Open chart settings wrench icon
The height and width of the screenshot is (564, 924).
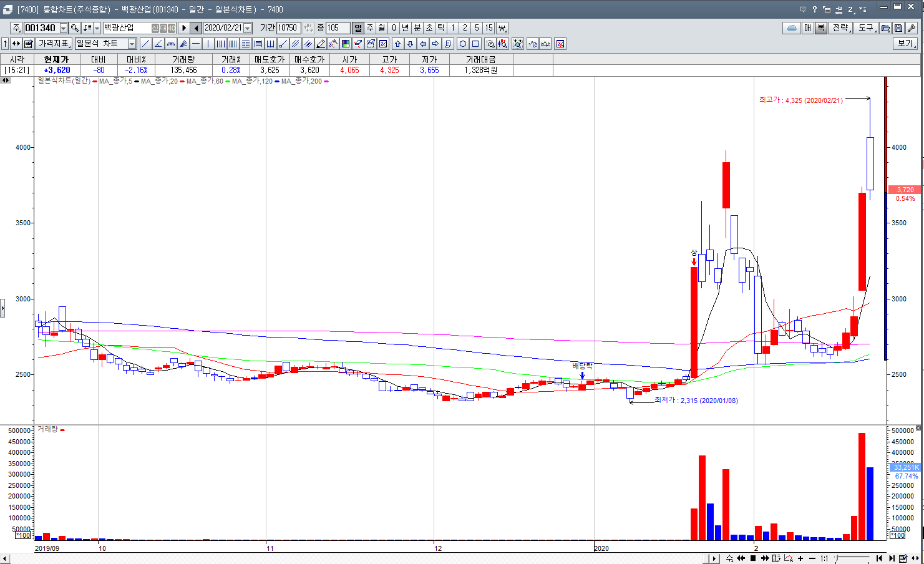tap(911, 28)
